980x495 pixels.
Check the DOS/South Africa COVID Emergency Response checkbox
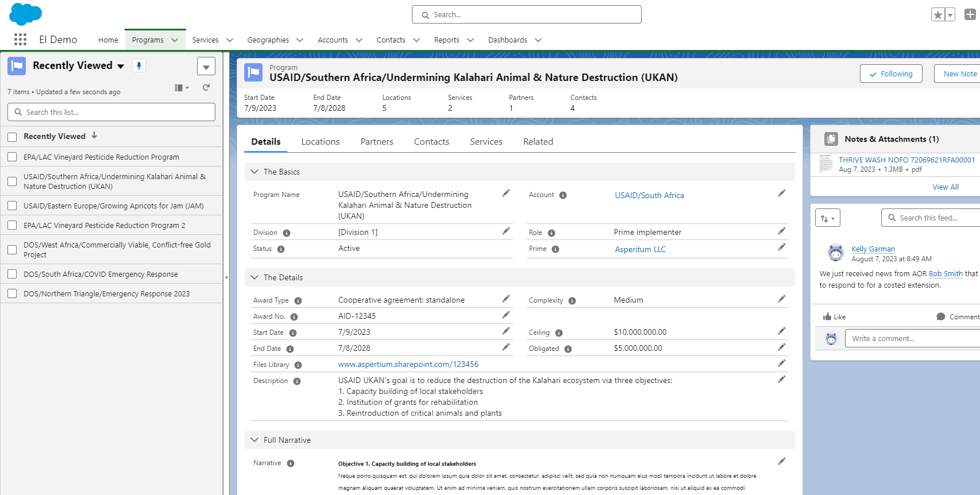coord(12,274)
